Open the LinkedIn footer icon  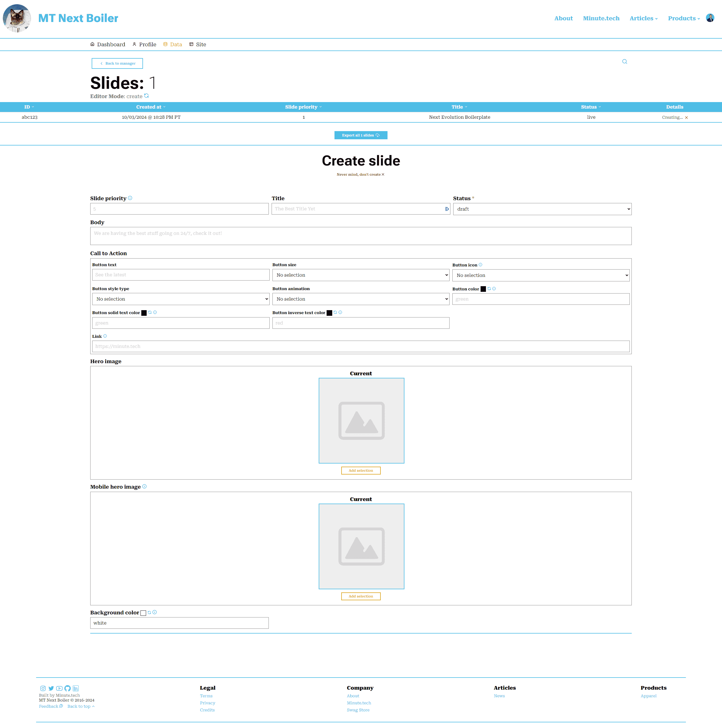76,689
